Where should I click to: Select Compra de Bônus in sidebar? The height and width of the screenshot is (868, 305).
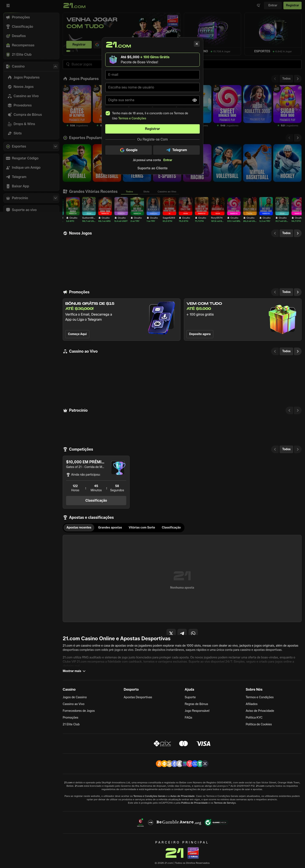coord(31,115)
